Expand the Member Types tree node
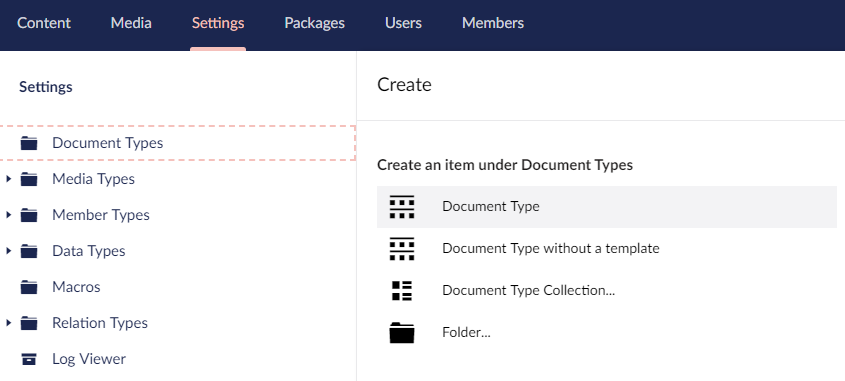This screenshot has width=845, height=381. pos(9,215)
